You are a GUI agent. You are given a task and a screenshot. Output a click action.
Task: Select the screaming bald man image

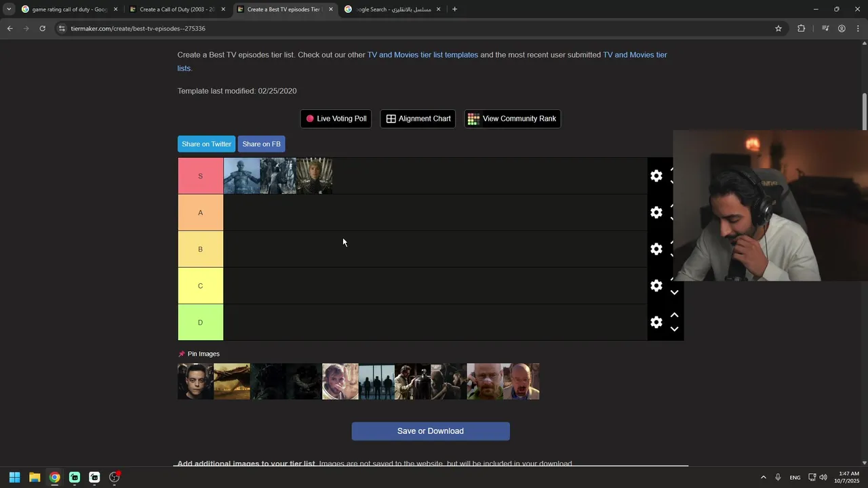(521, 382)
